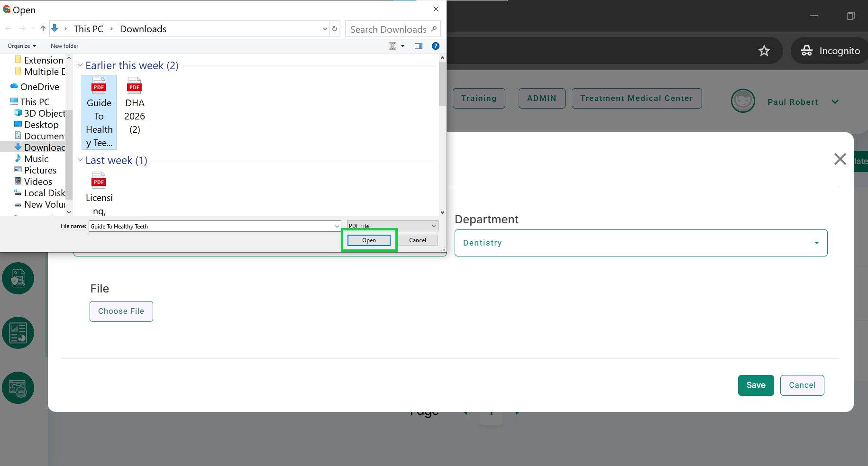Click the Search Downloads field
868x466 pixels.
click(389, 29)
